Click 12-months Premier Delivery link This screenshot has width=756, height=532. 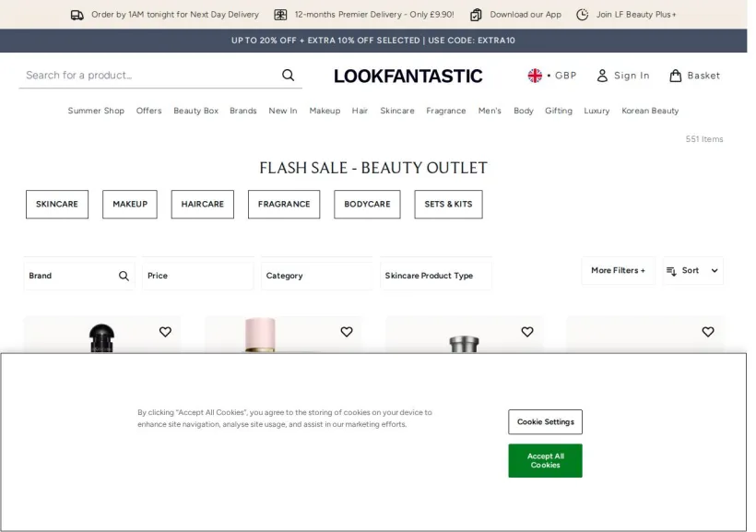coord(374,15)
